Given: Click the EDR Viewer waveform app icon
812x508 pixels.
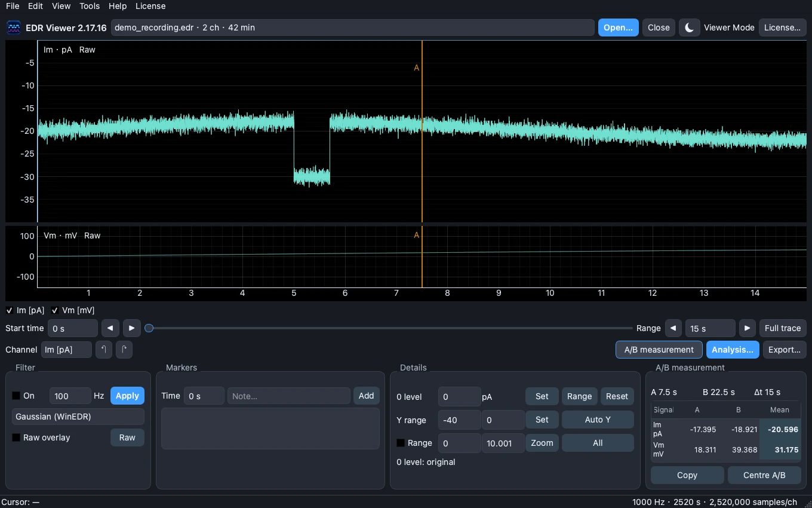Looking at the screenshot, I should [x=13, y=27].
